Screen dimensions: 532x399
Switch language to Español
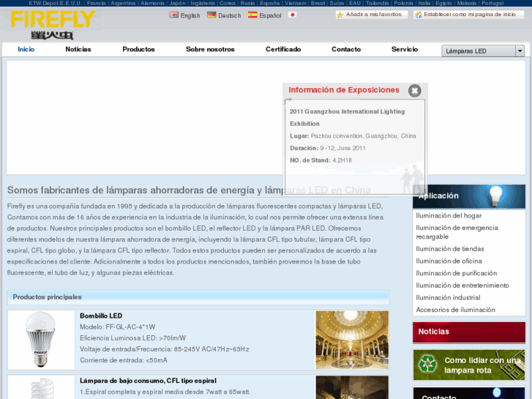click(270, 15)
